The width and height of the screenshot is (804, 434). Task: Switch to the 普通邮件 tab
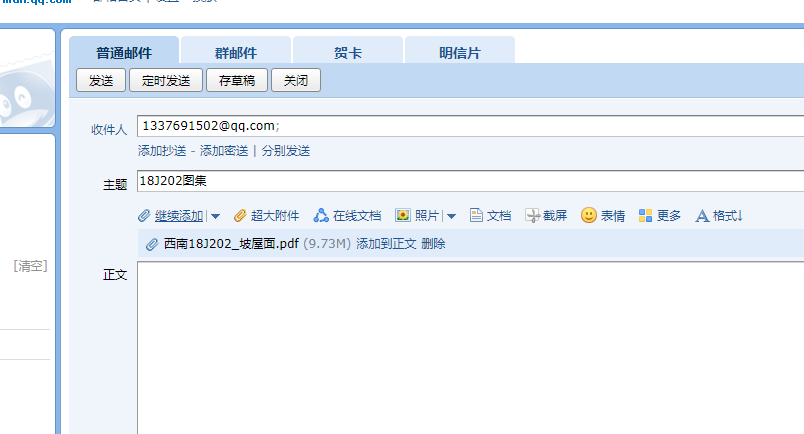[124, 51]
